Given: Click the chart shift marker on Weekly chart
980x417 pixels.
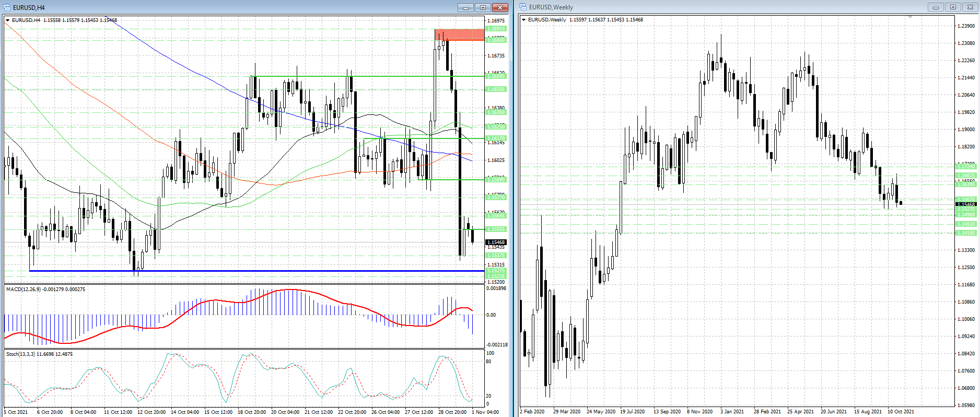Looking at the screenshot, I should click(x=911, y=17).
